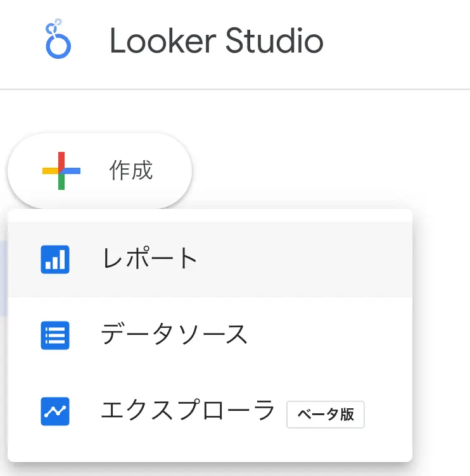Screen dimensions: 470x476
Task: Click empty space right of データソース row
Action: tap(329, 335)
